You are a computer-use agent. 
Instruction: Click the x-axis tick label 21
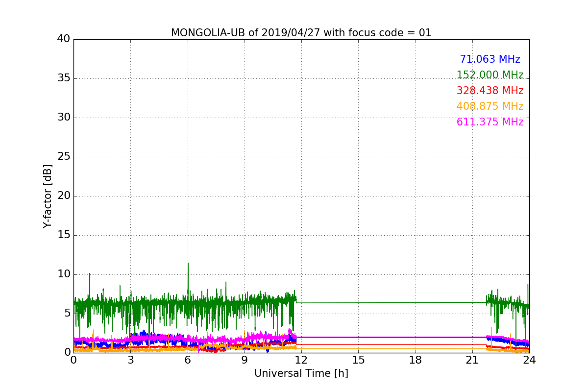(472, 360)
